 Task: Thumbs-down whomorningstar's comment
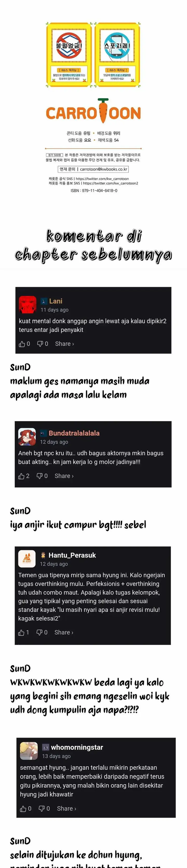42,808
